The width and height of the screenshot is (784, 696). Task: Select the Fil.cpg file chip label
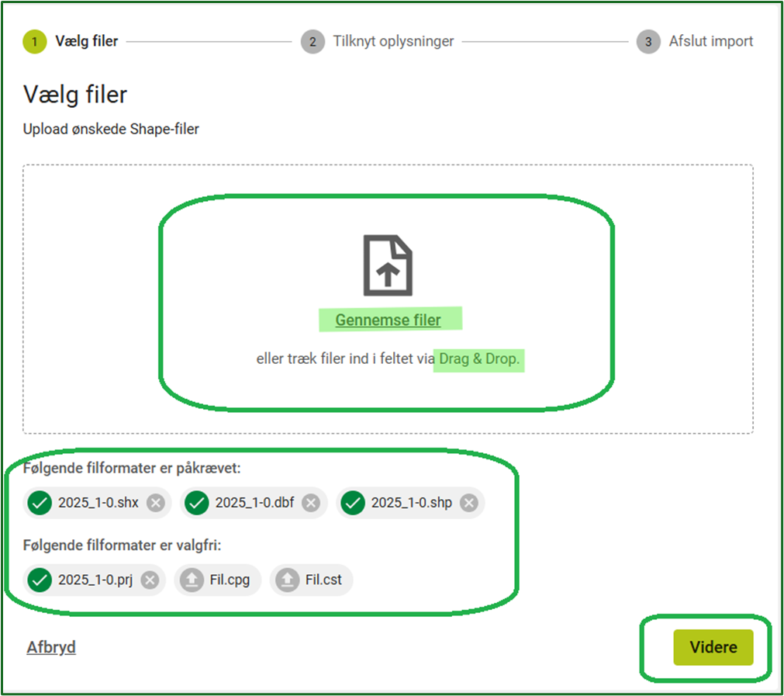pyautogui.click(x=230, y=580)
